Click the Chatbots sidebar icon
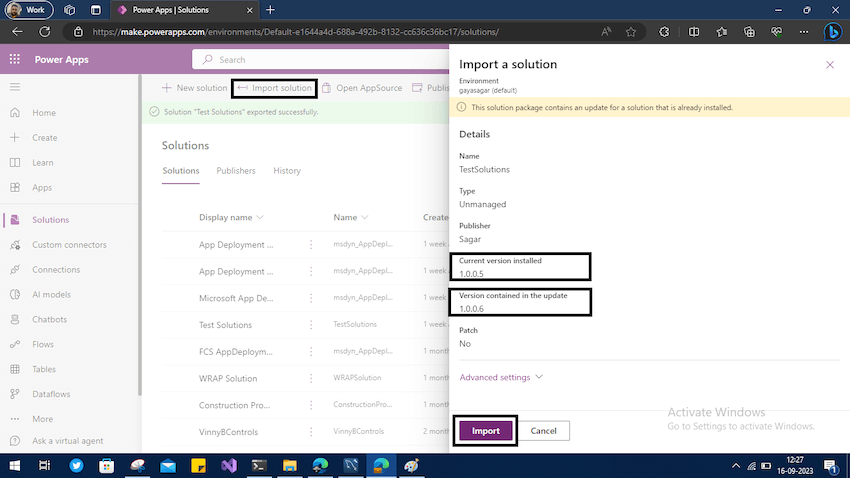The image size is (850, 478). pyautogui.click(x=15, y=319)
